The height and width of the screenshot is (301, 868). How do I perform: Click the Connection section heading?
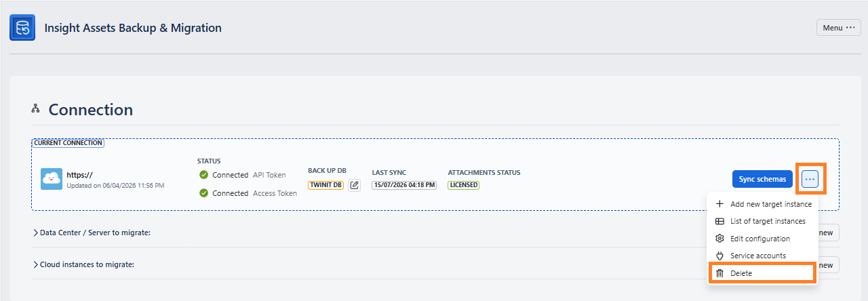[91, 110]
